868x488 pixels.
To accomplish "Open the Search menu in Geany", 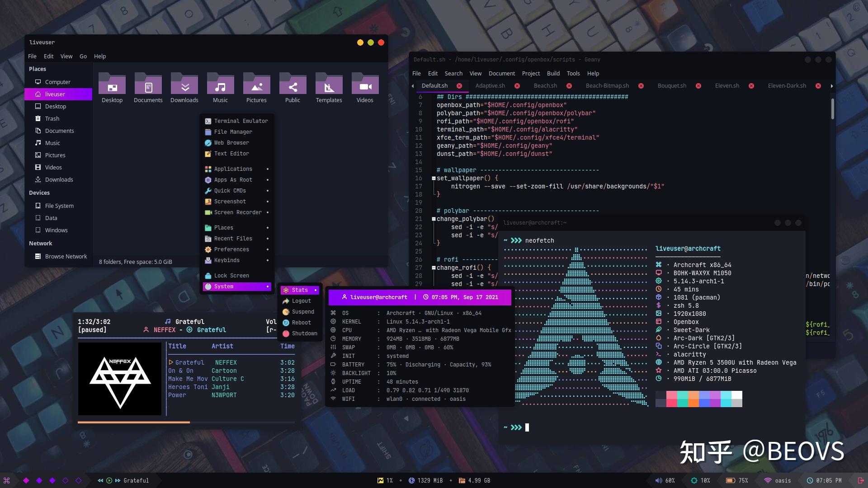I will [x=453, y=73].
